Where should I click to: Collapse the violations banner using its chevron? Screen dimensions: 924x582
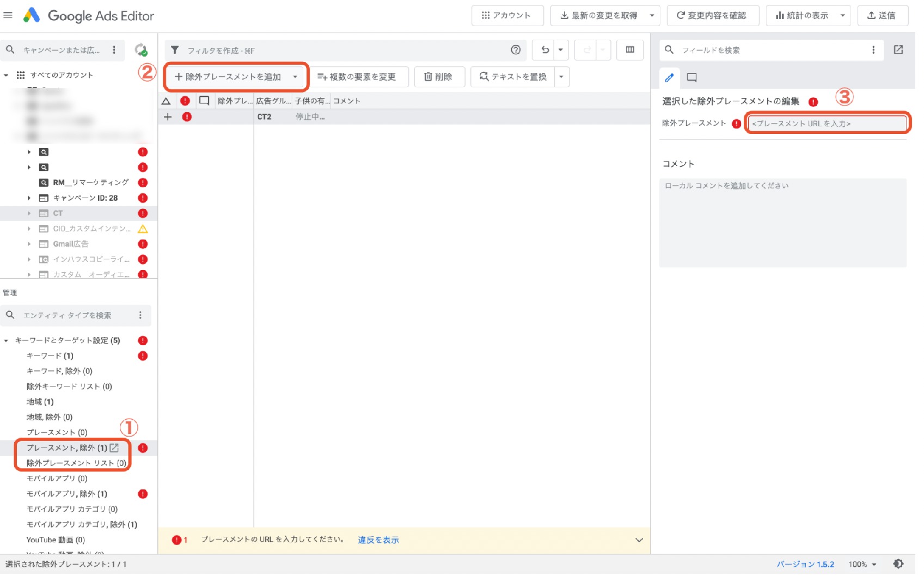tap(638, 540)
